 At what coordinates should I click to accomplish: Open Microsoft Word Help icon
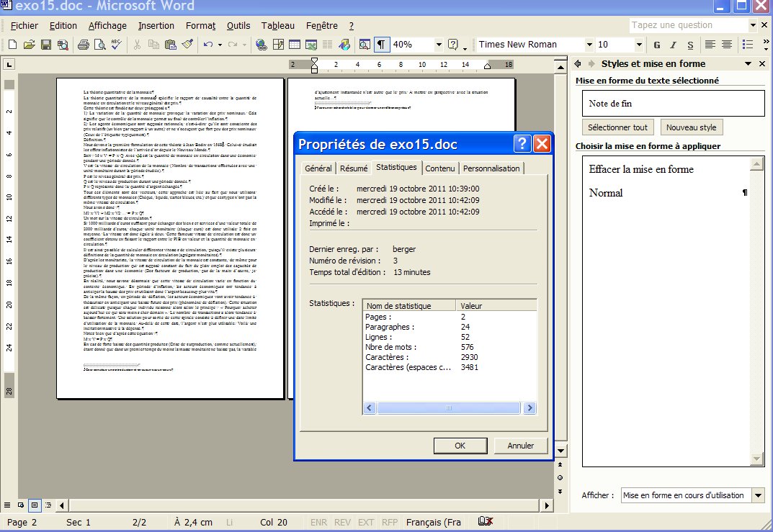452,45
